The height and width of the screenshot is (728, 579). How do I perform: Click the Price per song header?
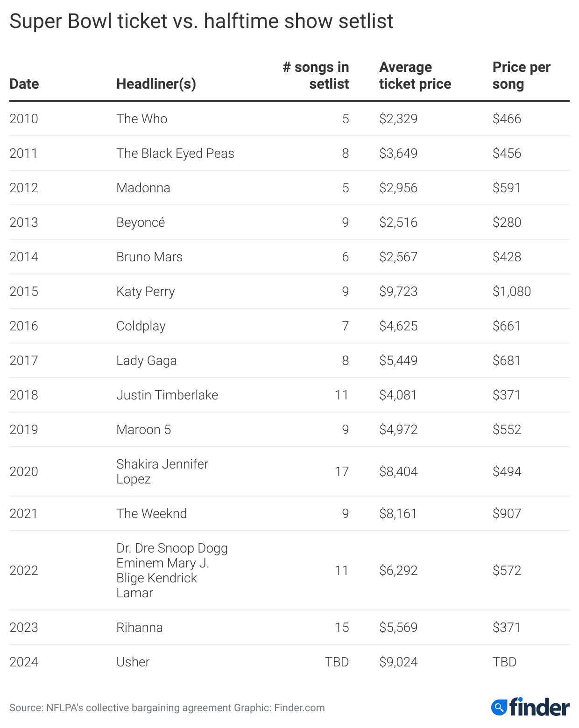(x=521, y=76)
